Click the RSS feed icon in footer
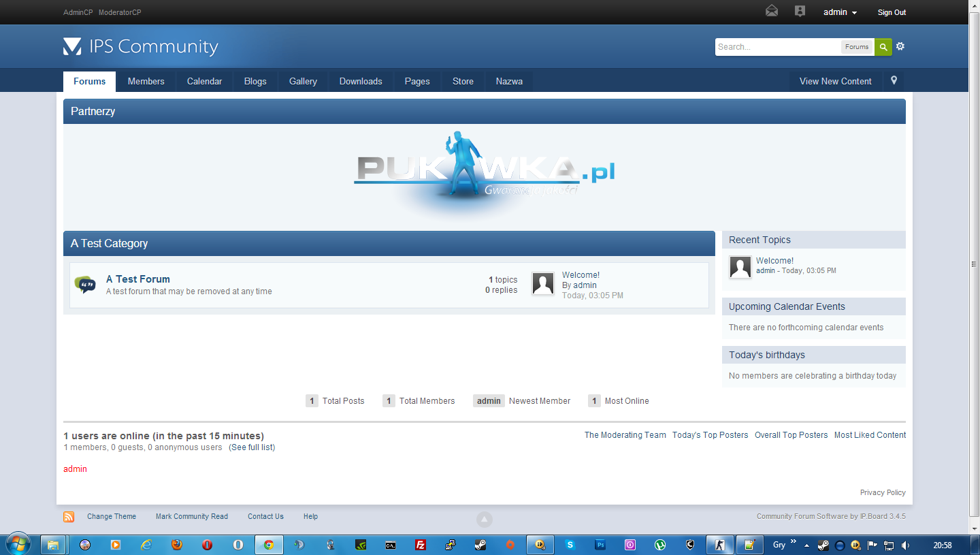This screenshot has width=980, height=555. click(69, 517)
